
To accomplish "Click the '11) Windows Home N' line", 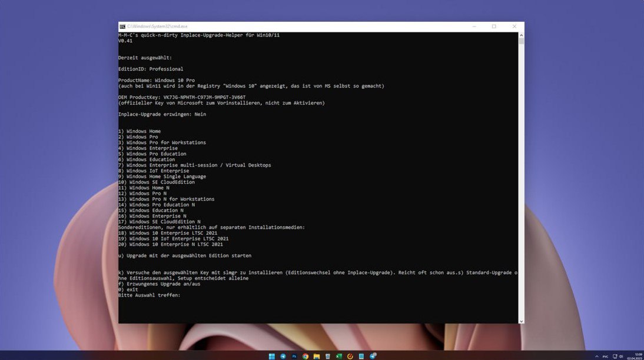I will pos(144,188).
